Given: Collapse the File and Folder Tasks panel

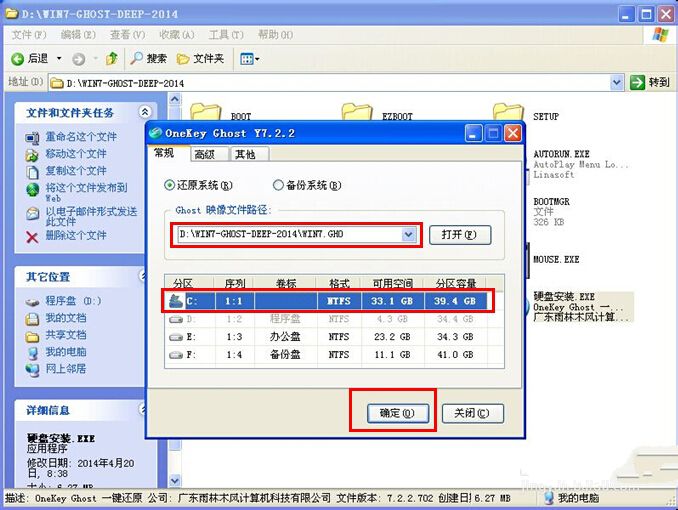Looking at the screenshot, I should (x=145, y=113).
